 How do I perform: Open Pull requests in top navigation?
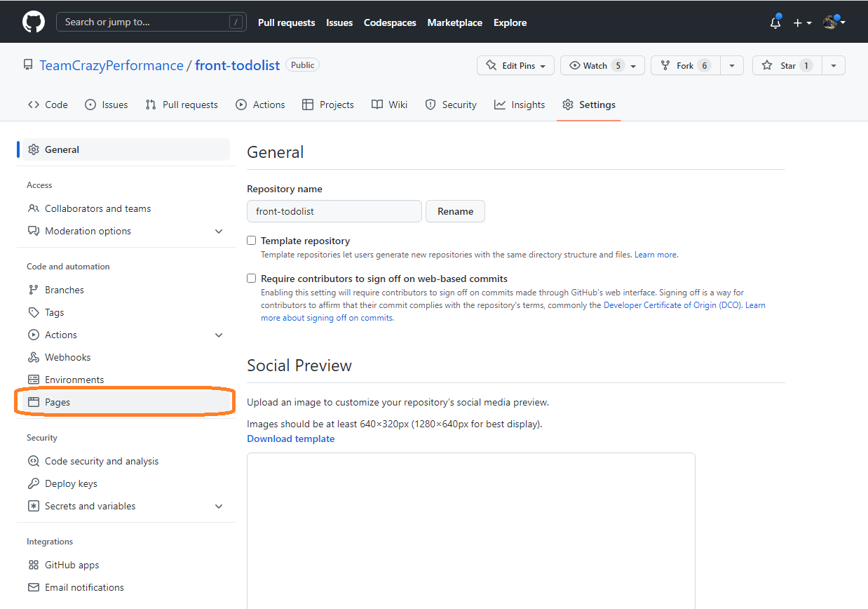[x=287, y=22]
